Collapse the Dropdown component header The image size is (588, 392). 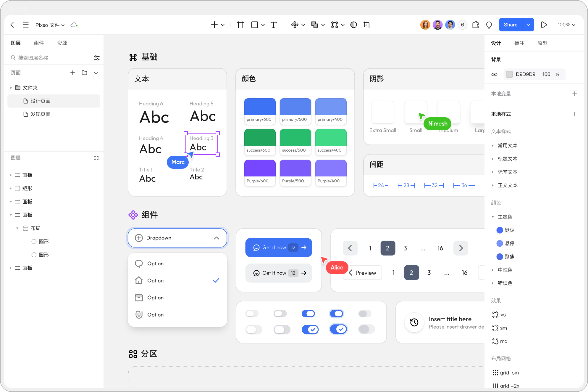point(217,238)
